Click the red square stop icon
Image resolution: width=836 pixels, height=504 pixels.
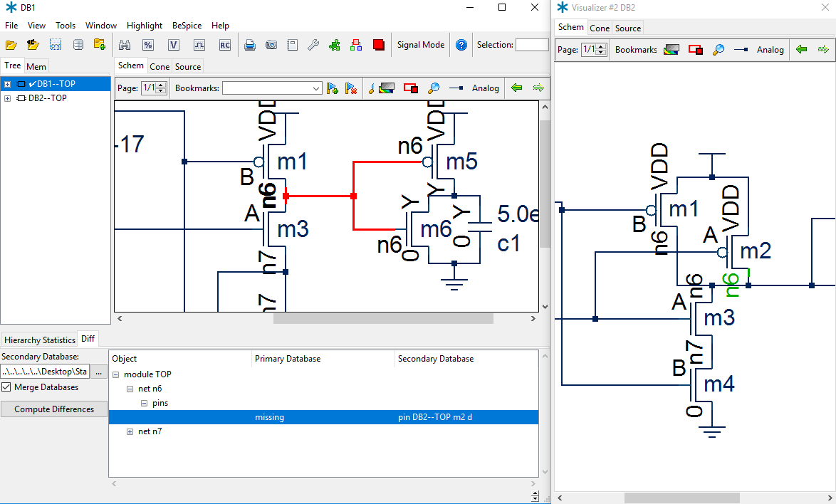pyautogui.click(x=379, y=46)
